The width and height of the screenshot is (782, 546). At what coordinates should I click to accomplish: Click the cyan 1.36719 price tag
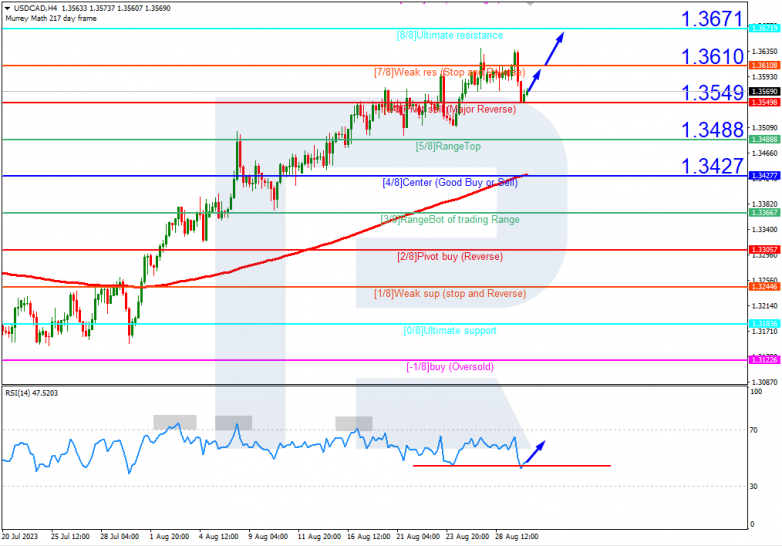tap(764, 28)
